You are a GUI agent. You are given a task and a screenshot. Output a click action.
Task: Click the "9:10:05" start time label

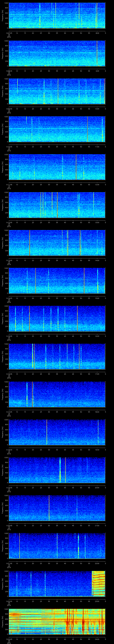coord(9,147)
